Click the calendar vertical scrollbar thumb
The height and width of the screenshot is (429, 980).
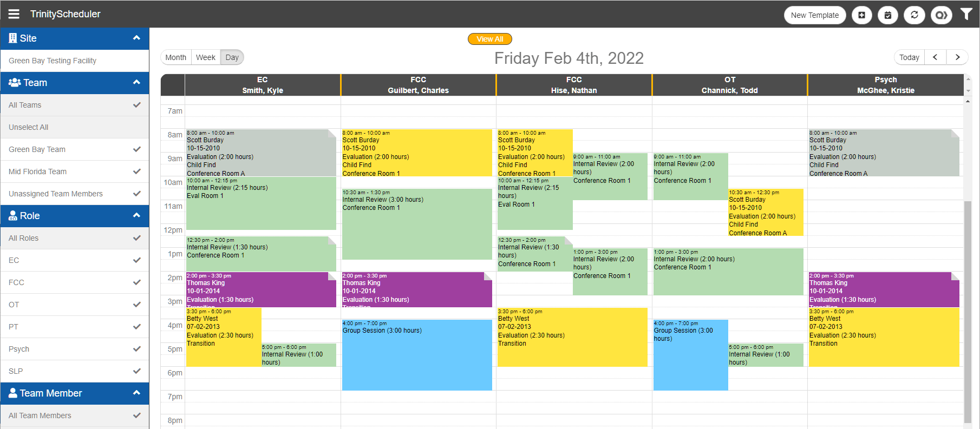point(968,311)
